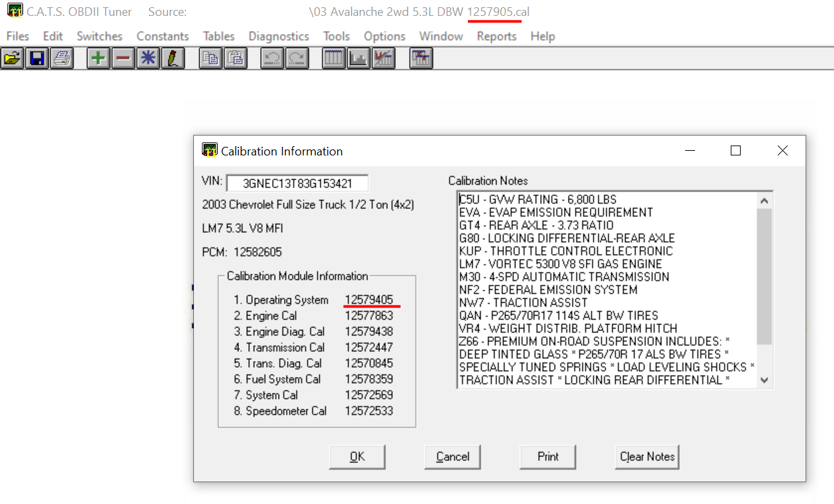The image size is (834, 504).
Task: Open the Reports menu
Action: 496,36
